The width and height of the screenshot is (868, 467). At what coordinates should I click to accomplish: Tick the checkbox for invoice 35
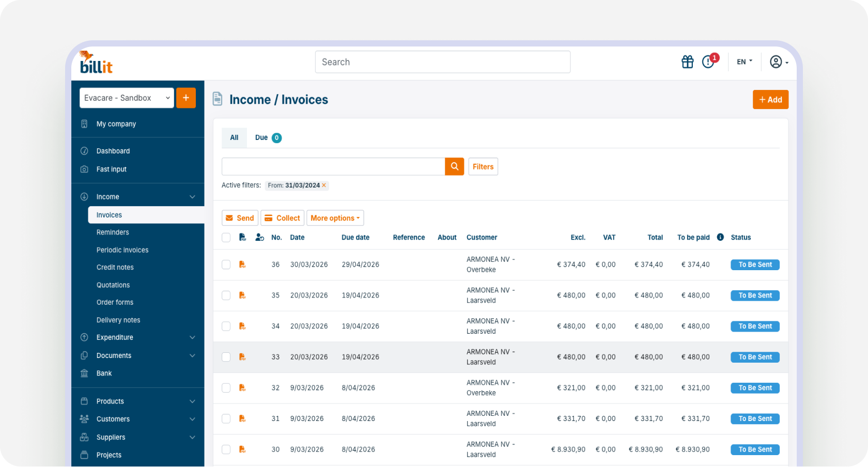pyautogui.click(x=226, y=295)
